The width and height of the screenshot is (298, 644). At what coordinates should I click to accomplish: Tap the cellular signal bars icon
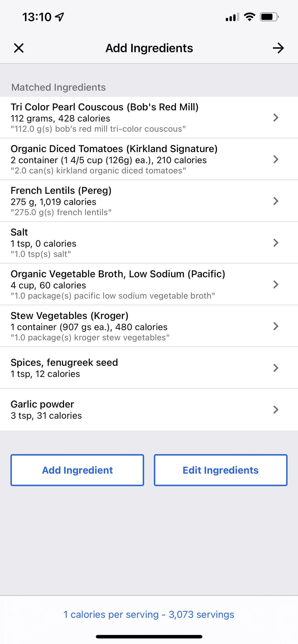pyautogui.click(x=232, y=17)
